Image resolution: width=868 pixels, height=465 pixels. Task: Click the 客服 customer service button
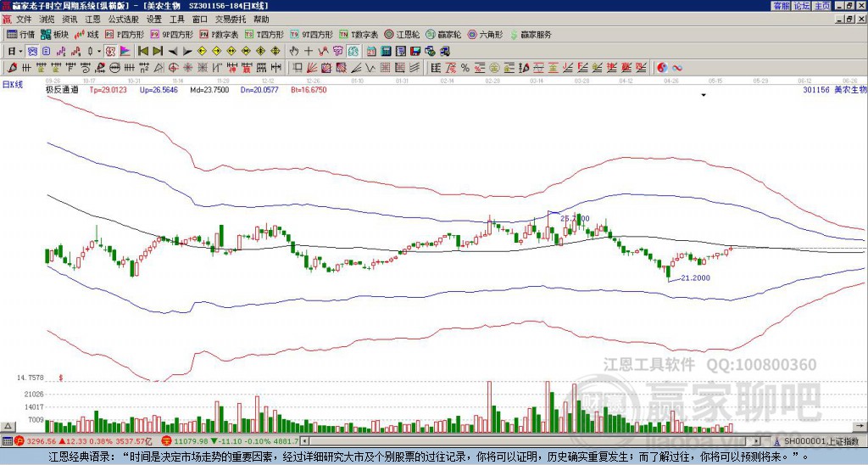[x=781, y=6]
